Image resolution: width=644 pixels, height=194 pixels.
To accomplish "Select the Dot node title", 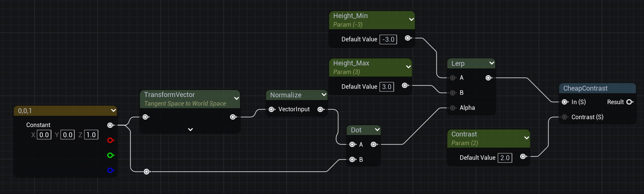I will 356,130.
